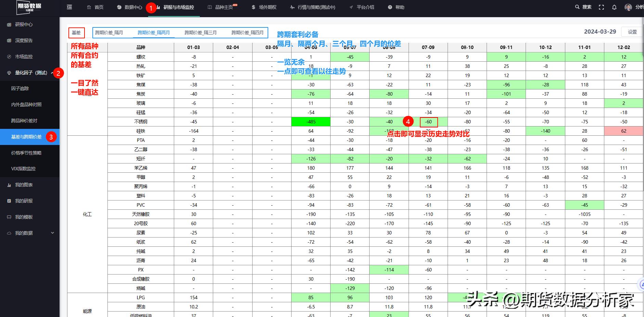Click the user avatar icon
This screenshot has width=644, height=317.
point(628,7)
